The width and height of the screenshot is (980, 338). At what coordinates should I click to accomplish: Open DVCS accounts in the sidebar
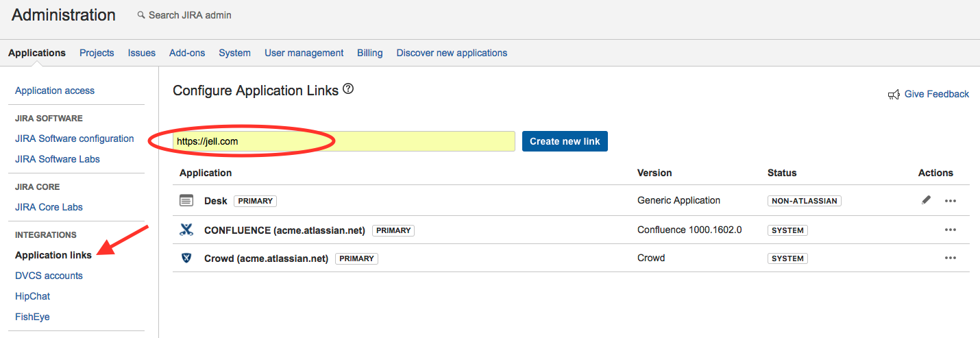coord(49,276)
